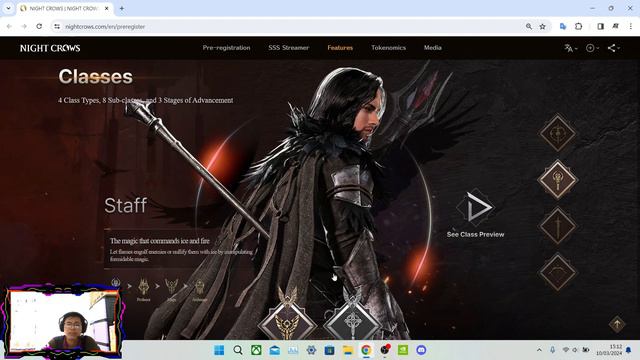Open a new browser tab
The width and height of the screenshot is (640, 360).
122,8
